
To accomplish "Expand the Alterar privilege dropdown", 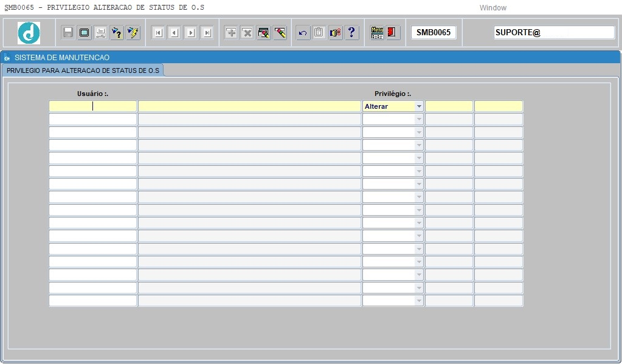I will (x=419, y=106).
